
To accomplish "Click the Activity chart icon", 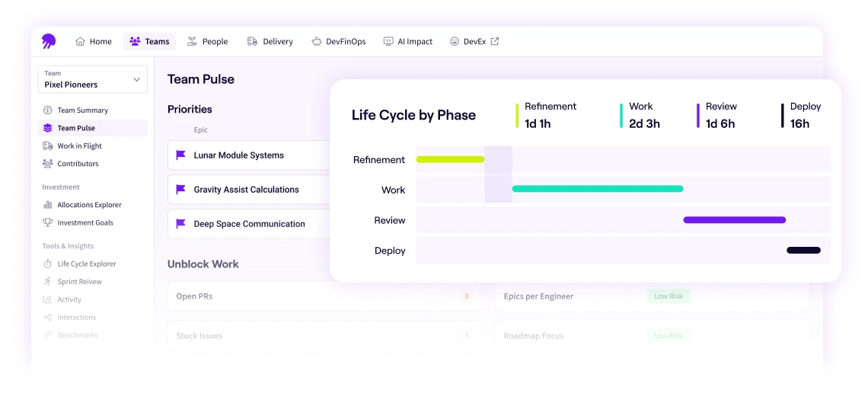I will tap(48, 299).
